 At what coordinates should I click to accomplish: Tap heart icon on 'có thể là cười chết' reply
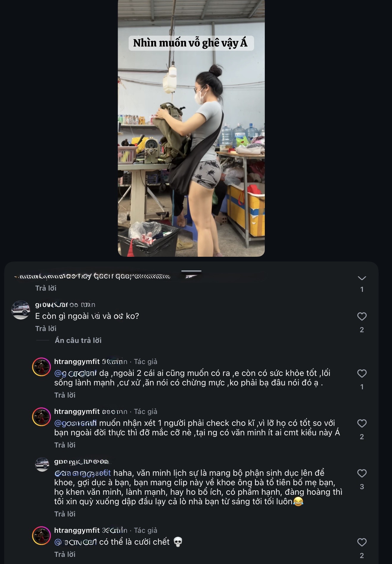(362, 542)
